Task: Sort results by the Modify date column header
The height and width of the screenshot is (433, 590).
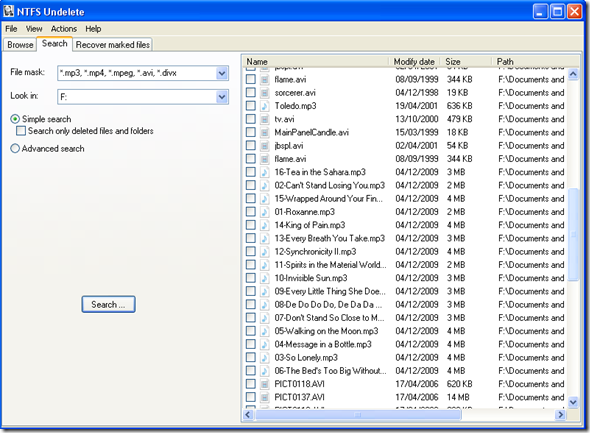Action: [x=414, y=62]
